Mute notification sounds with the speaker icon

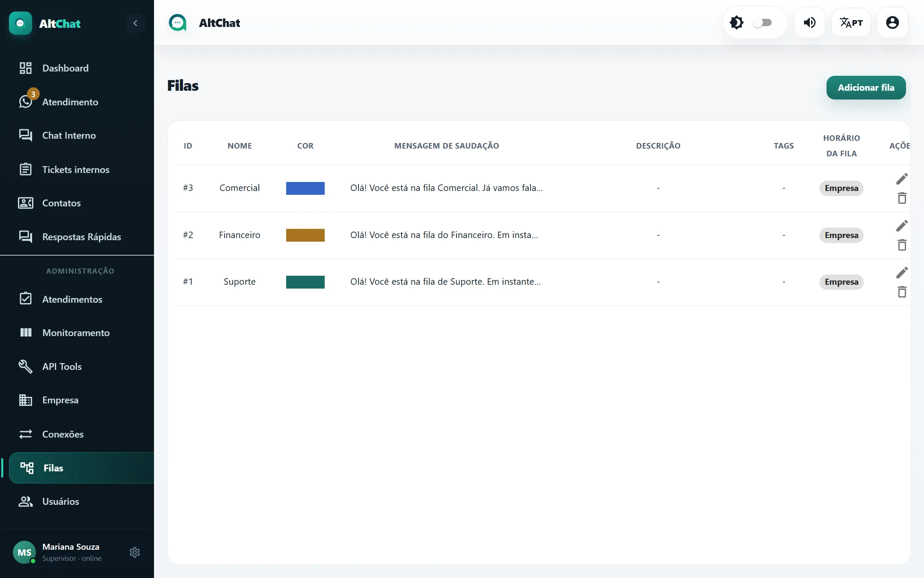tap(810, 23)
